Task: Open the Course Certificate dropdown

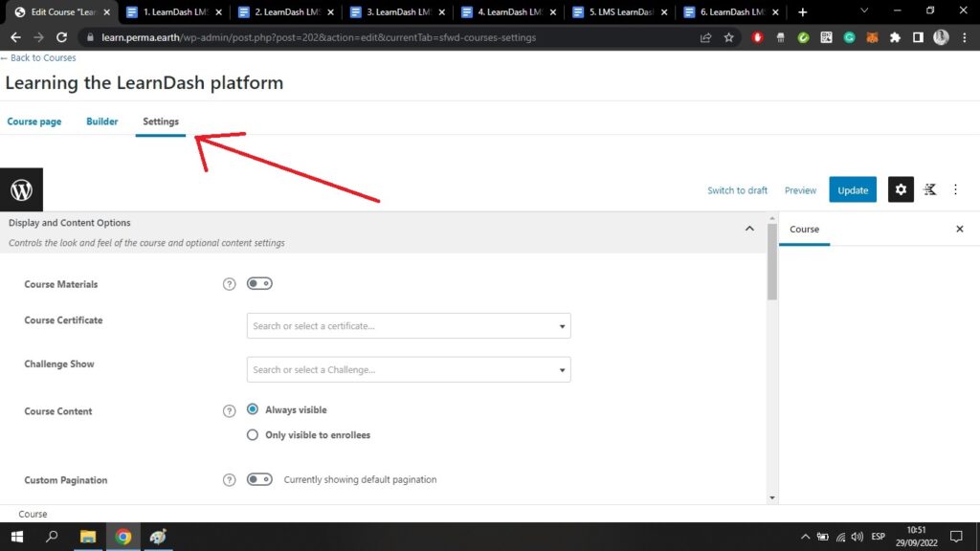Action: [x=409, y=326]
